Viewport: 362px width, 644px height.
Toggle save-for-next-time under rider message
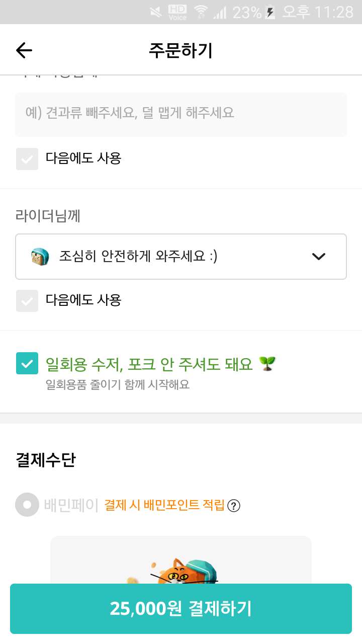tap(27, 301)
